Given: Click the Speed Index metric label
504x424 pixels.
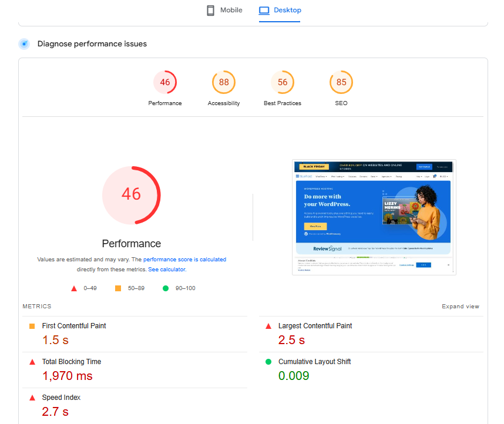Looking at the screenshot, I should point(61,398).
